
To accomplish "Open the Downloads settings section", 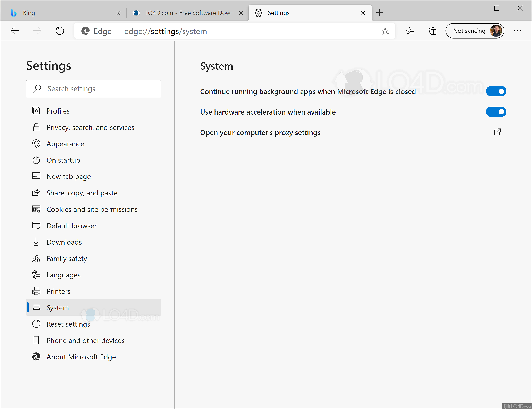I will [x=64, y=242].
